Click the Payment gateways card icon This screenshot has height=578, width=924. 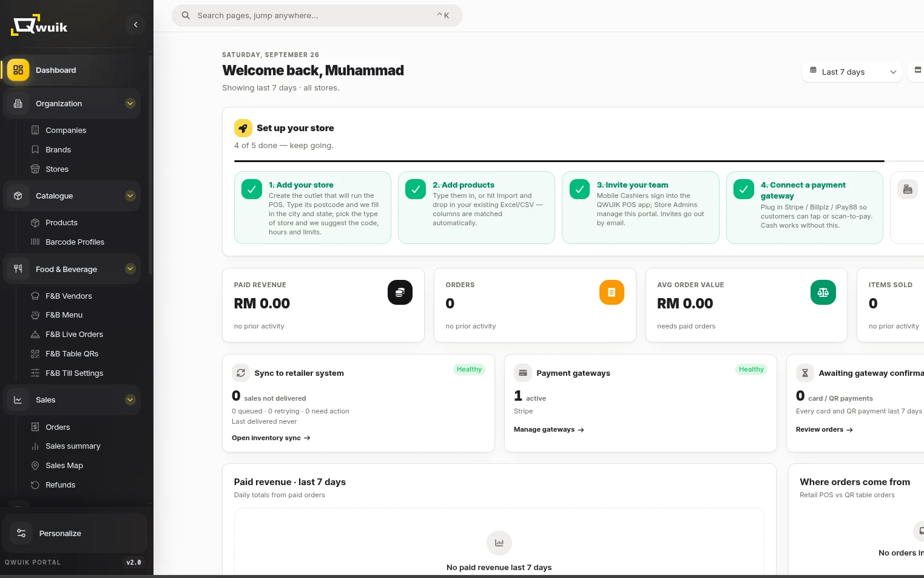pyautogui.click(x=523, y=373)
